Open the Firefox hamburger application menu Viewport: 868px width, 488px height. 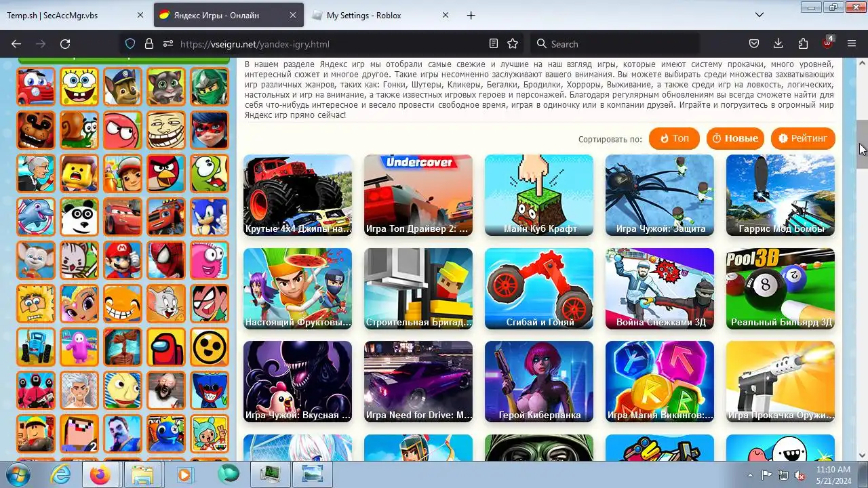pyautogui.click(x=852, y=43)
